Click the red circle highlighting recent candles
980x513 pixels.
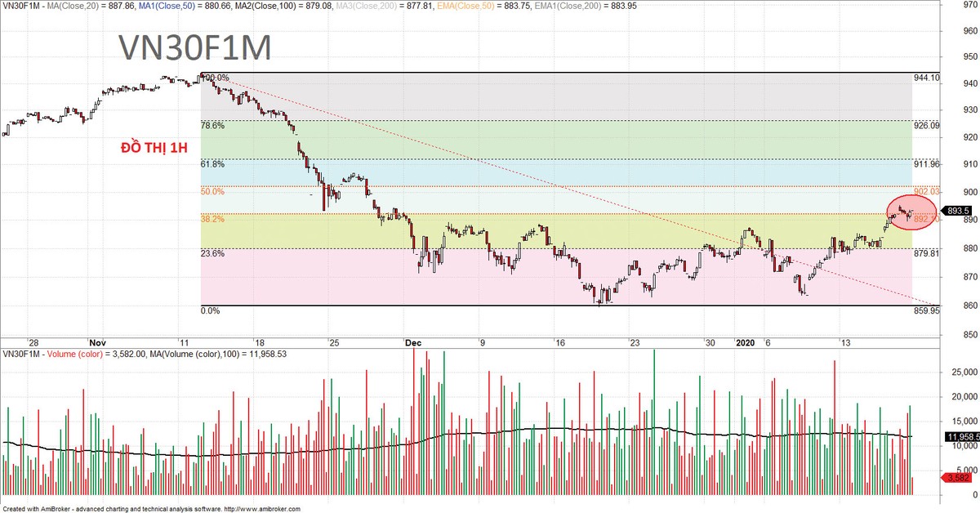911,212
